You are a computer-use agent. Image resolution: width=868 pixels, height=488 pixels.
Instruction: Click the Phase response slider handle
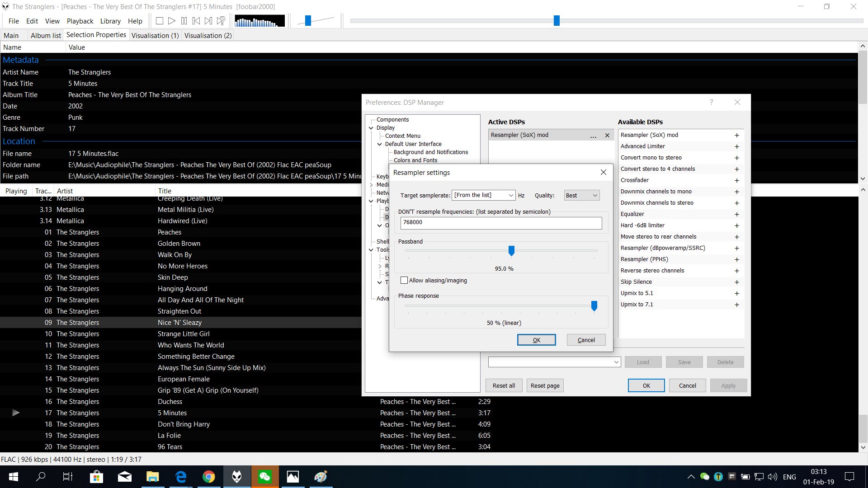[594, 306]
